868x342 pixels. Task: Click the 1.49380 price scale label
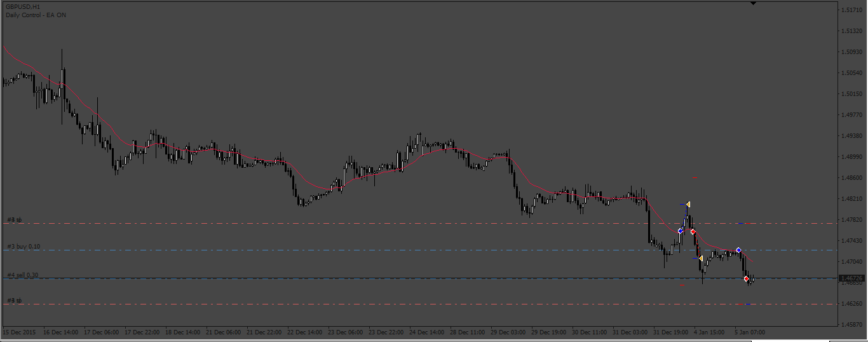click(x=851, y=136)
